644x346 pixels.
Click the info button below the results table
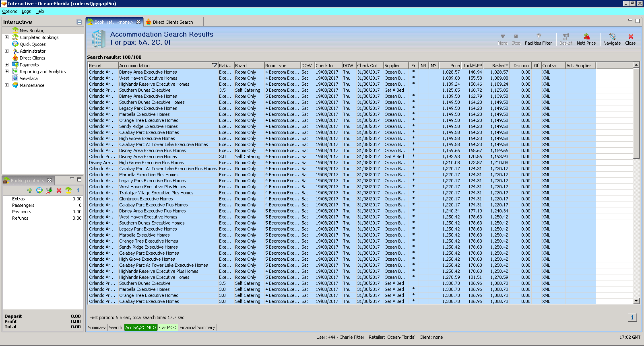click(632, 317)
